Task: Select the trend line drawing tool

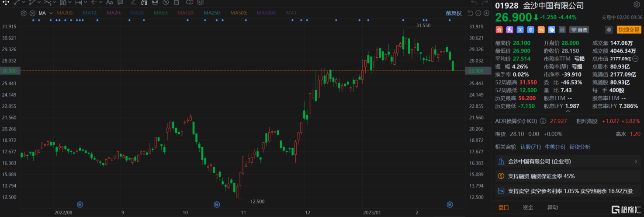Action: [17, 2]
